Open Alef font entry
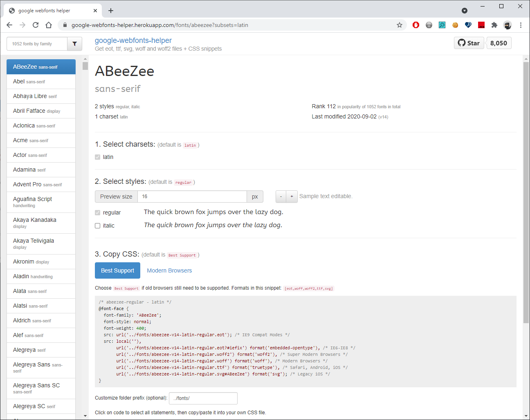This screenshot has height=420, width=530. click(41, 335)
